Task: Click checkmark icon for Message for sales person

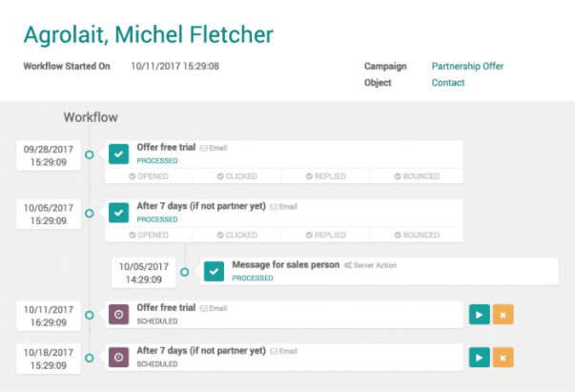Action: (215, 272)
